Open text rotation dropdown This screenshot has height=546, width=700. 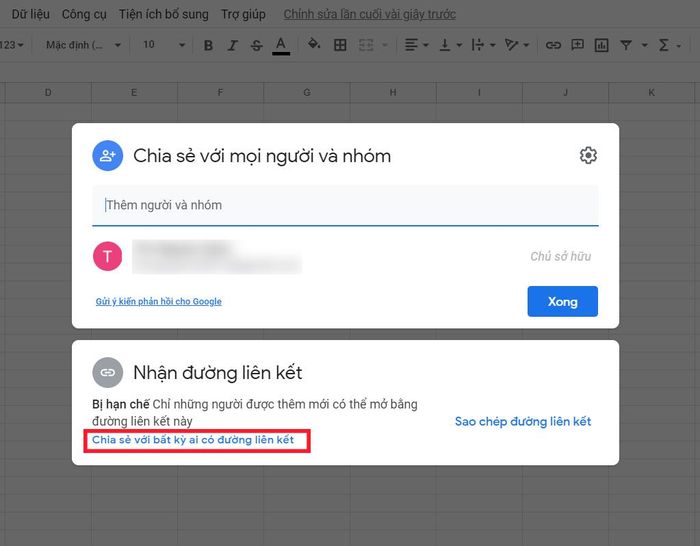tap(517, 45)
